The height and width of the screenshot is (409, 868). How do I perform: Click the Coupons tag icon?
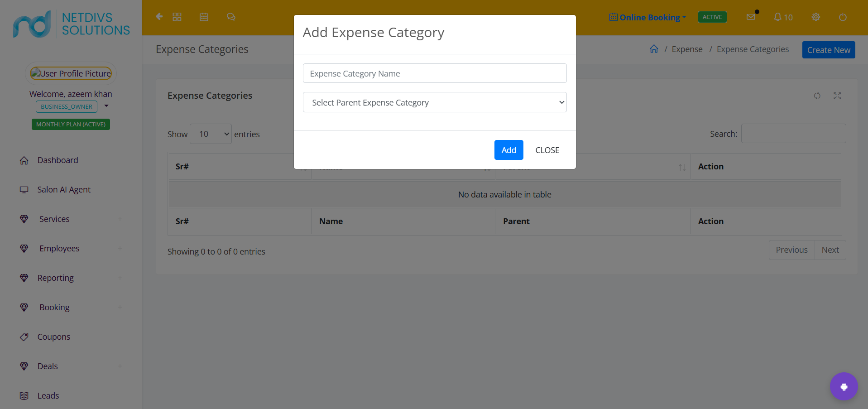coord(24,337)
